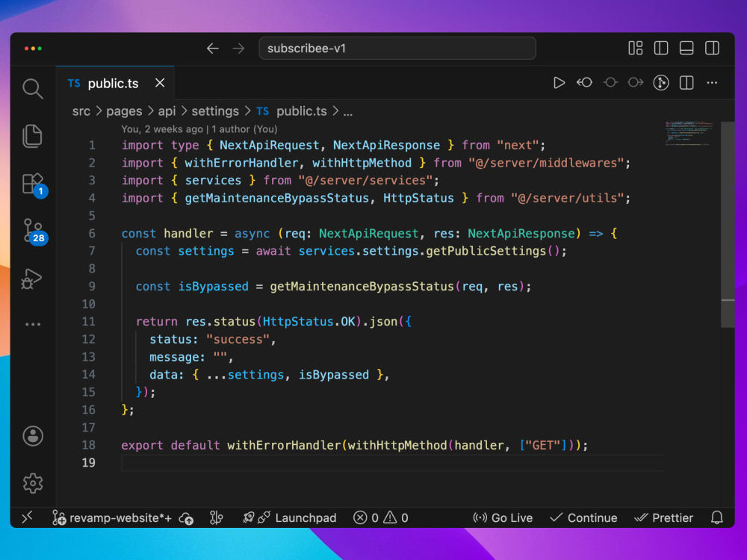
Task: Select api breadcrumb segment
Action: pyautogui.click(x=167, y=111)
